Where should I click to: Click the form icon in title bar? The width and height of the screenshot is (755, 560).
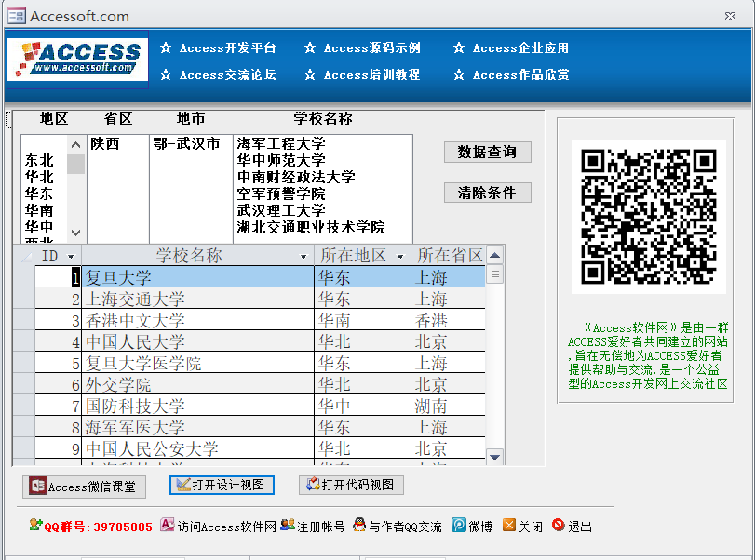[x=17, y=16]
